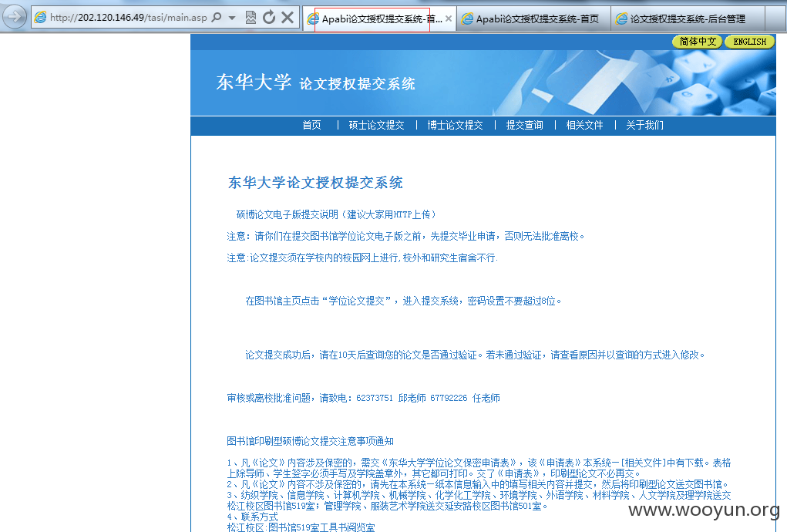Viewport: 787px width, 532px height.
Task: Close the first Apabi tab
Action: (448, 19)
